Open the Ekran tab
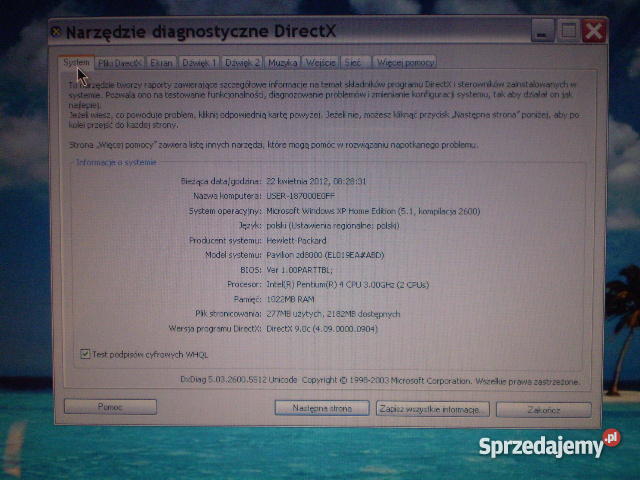Image resolution: width=640 pixels, height=480 pixels. point(161,63)
